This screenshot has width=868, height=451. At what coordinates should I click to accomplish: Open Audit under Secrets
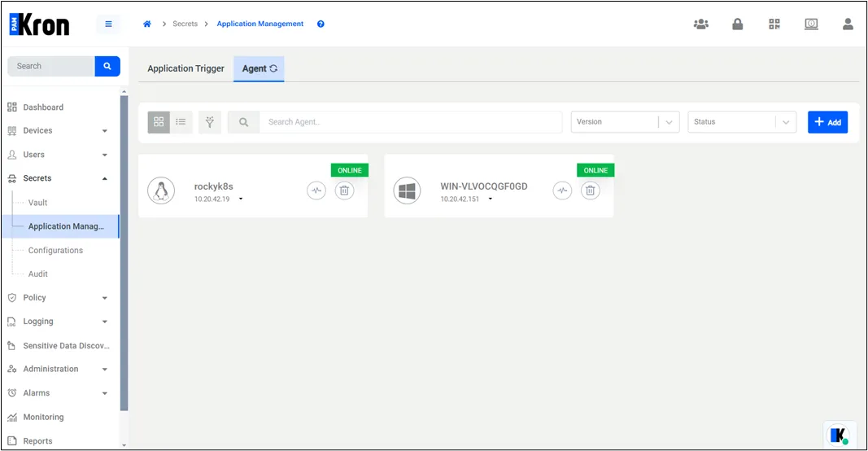click(37, 274)
